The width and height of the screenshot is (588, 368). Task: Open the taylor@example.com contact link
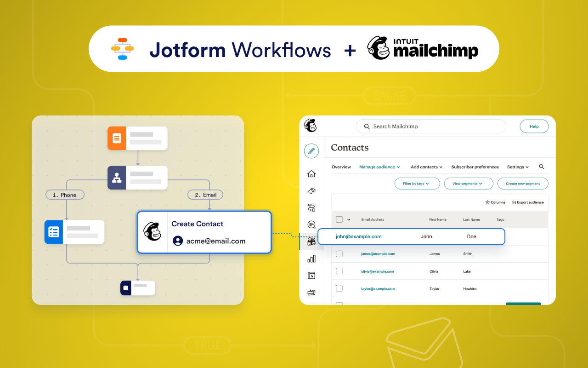point(378,289)
